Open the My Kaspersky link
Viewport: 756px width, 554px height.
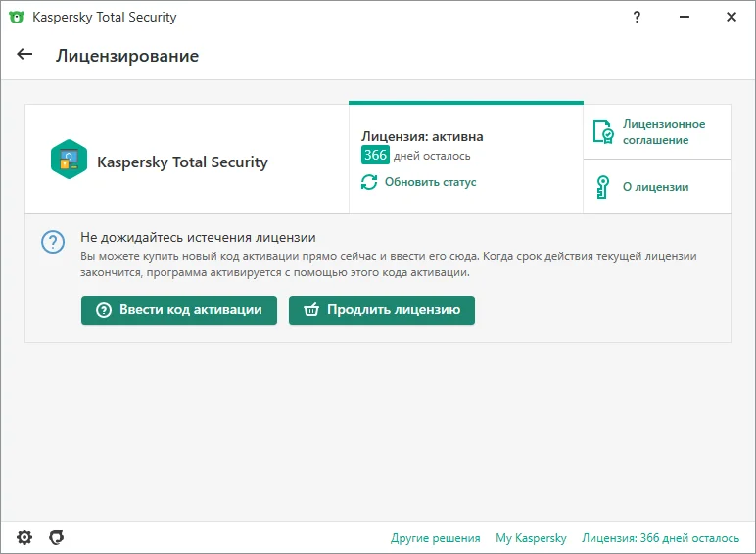531,538
